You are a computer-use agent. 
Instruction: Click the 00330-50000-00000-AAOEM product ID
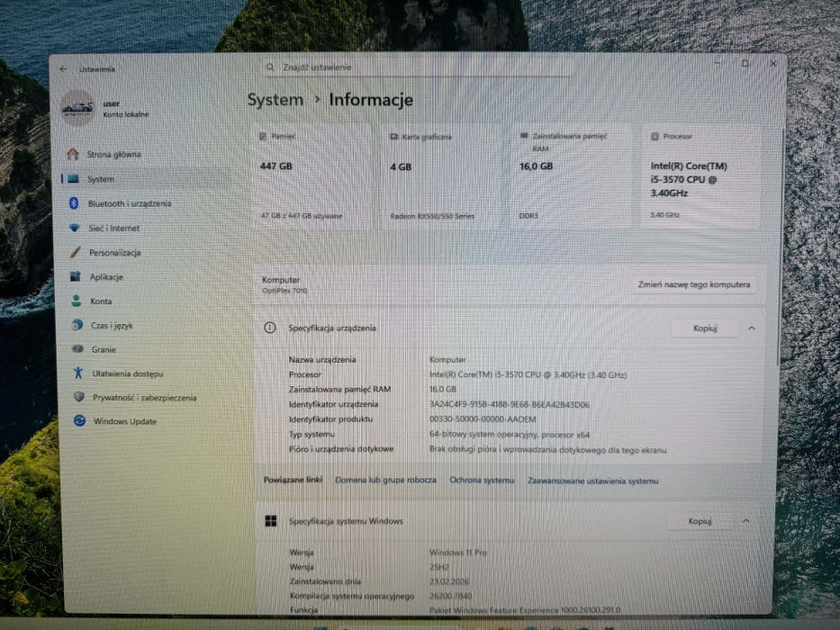(483, 419)
